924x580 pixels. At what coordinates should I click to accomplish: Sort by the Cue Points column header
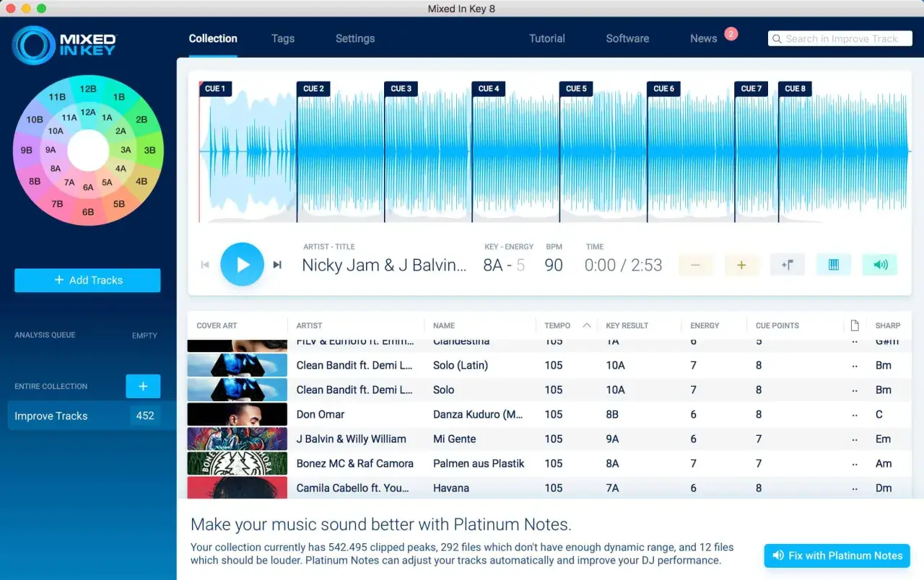point(777,325)
